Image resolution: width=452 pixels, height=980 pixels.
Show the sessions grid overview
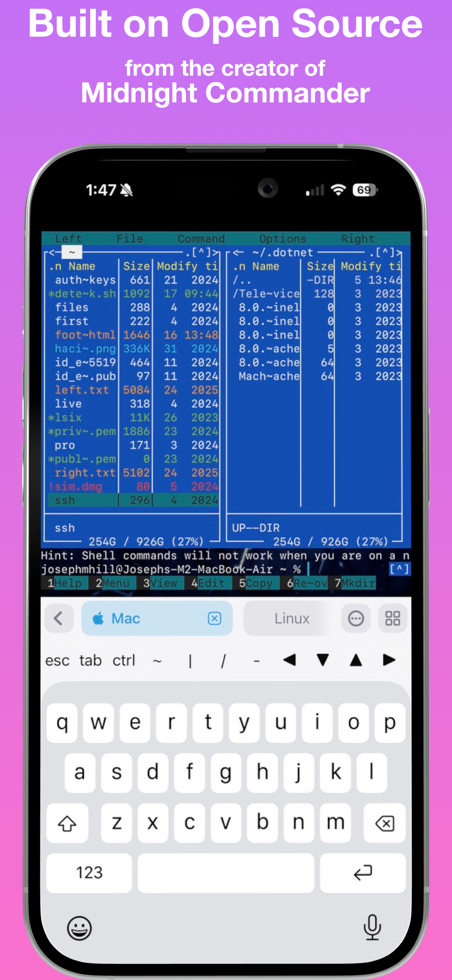tap(393, 618)
